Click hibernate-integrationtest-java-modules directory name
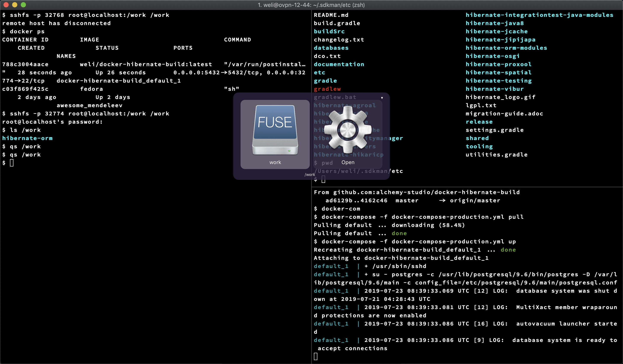The image size is (623, 364). (539, 15)
